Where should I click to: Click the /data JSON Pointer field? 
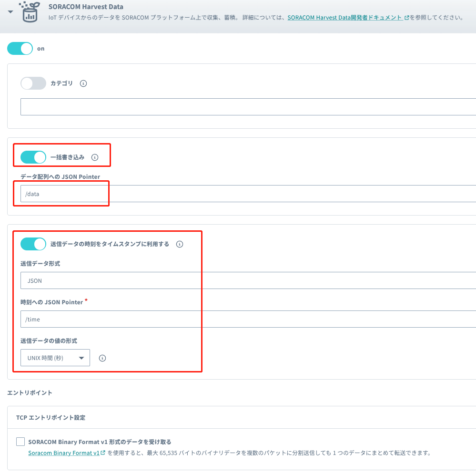coord(248,194)
